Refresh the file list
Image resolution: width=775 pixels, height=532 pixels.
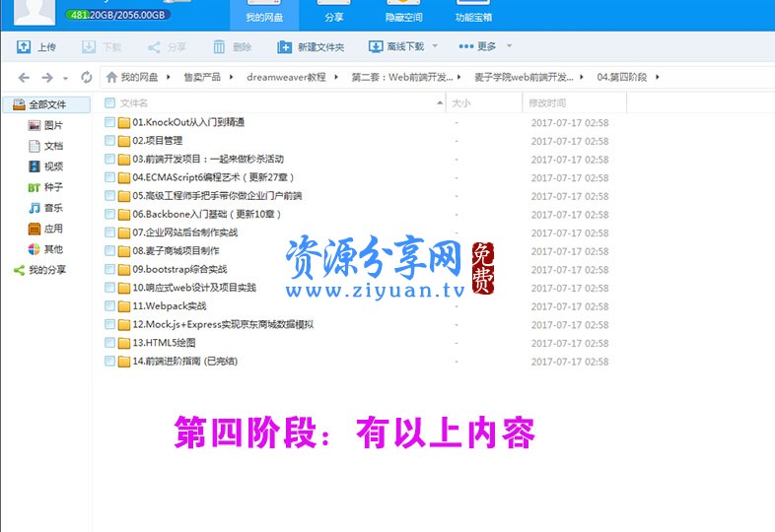(x=87, y=77)
